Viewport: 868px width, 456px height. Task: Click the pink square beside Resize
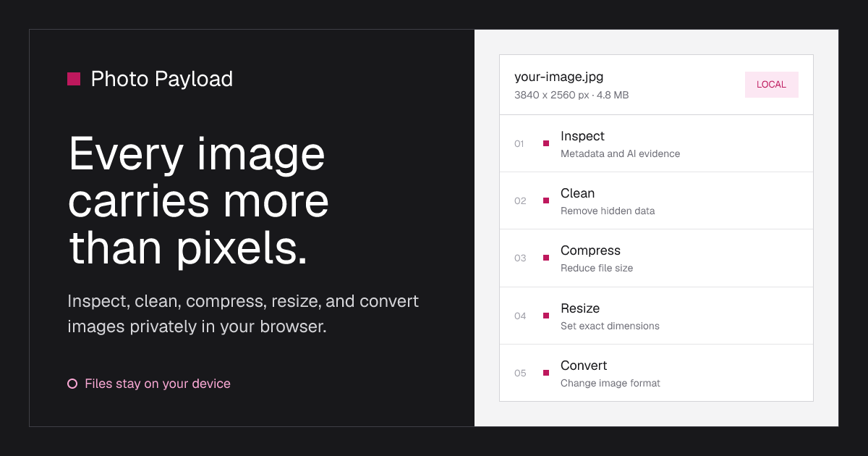coord(546,316)
